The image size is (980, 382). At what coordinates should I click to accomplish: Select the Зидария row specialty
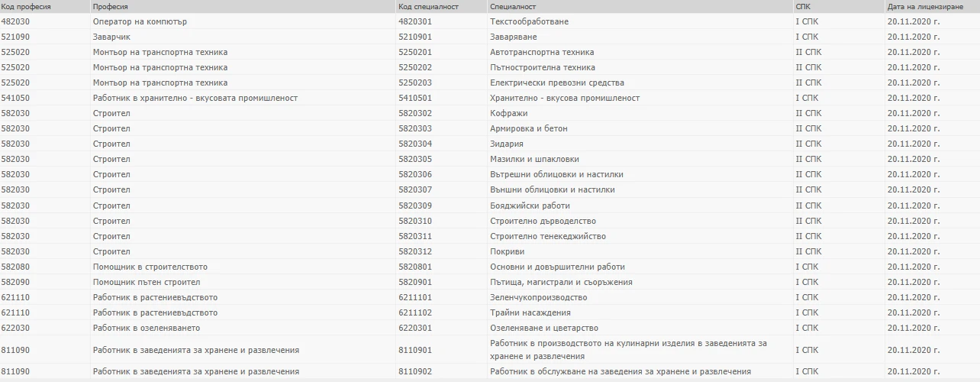[x=507, y=144]
